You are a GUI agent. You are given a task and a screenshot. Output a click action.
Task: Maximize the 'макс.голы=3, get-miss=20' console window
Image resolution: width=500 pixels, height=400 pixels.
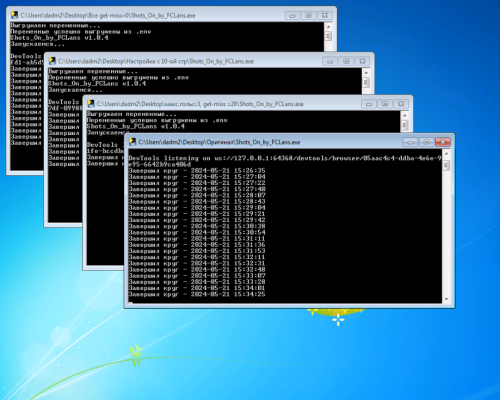[x=385, y=104]
